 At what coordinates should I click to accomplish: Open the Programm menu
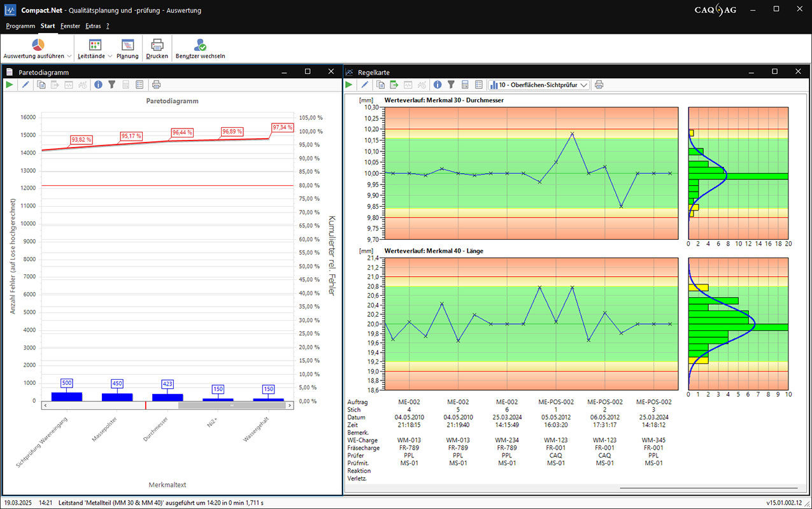click(x=20, y=26)
